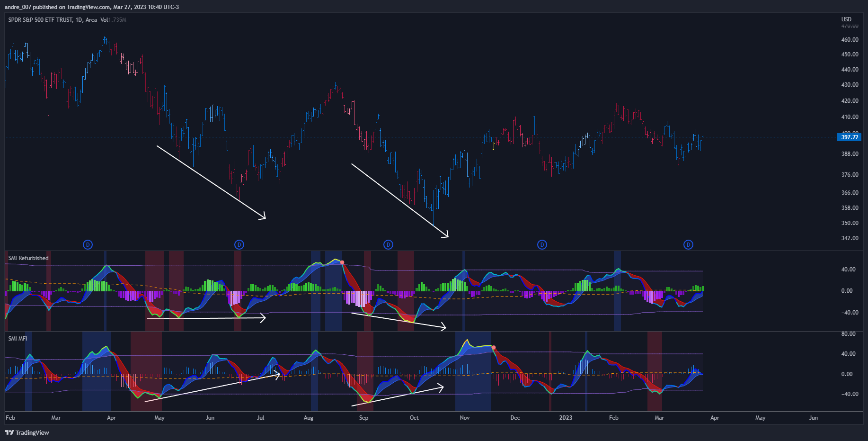Click the dividend marker below December 2022 candles
868x441 pixels.
(x=542, y=244)
